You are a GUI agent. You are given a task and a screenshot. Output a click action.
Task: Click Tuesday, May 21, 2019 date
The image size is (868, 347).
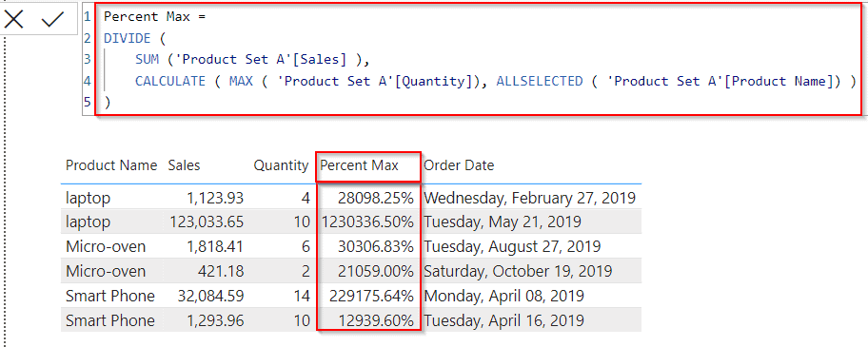coord(503,222)
